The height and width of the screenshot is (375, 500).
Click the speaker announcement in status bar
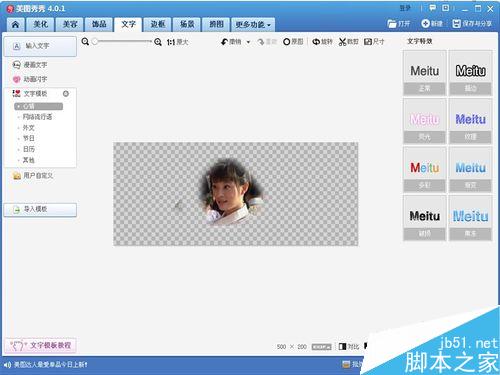coord(46,365)
